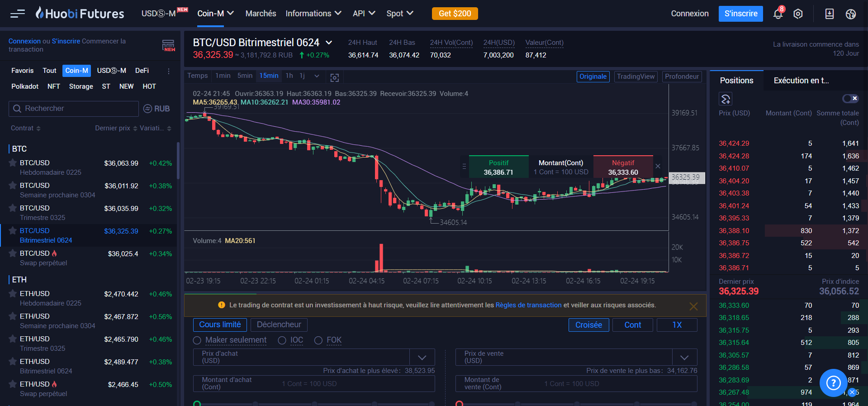Image resolution: width=868 pixels, height=406 pixels.
Task: Toggle the switch above Somme totale column
Action: [850, 98]
